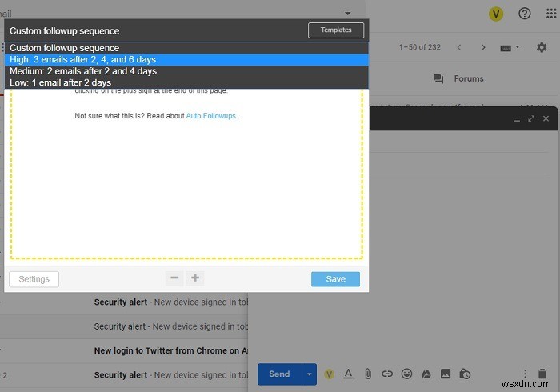Minimize the compose window
Image resolution: width=560 pixels, height=392 pixels.
[517, 119]
